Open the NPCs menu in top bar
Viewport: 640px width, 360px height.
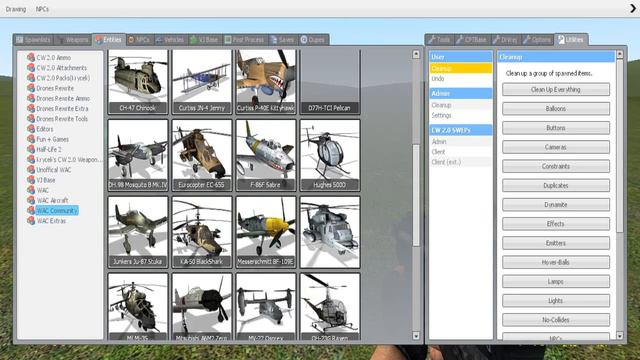[42, 9]
